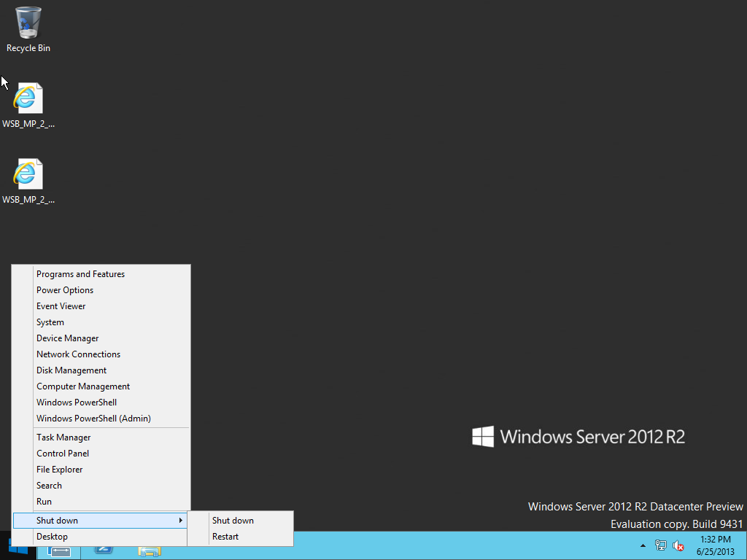Image resolution: width=747 pixels, height=560 pixels.
Task: Start Windows PowerShell
Action: pos(101,402)
